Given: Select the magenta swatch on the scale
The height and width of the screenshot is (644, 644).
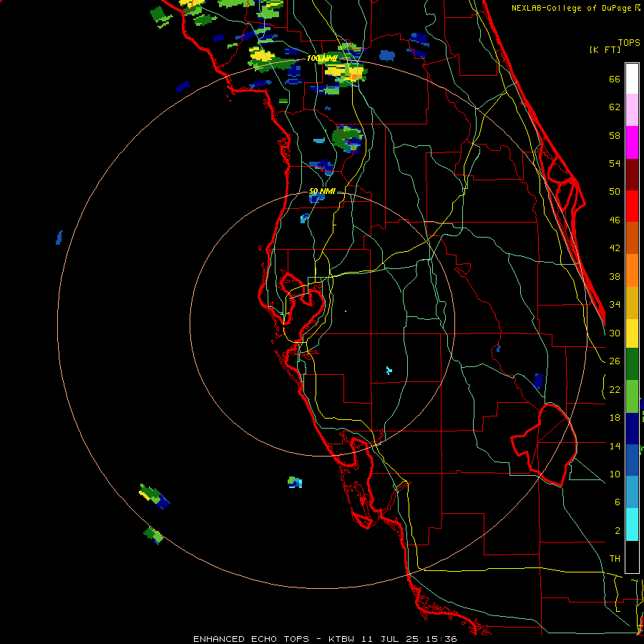Looking at the screenshot, I should (x=632, y=142).
